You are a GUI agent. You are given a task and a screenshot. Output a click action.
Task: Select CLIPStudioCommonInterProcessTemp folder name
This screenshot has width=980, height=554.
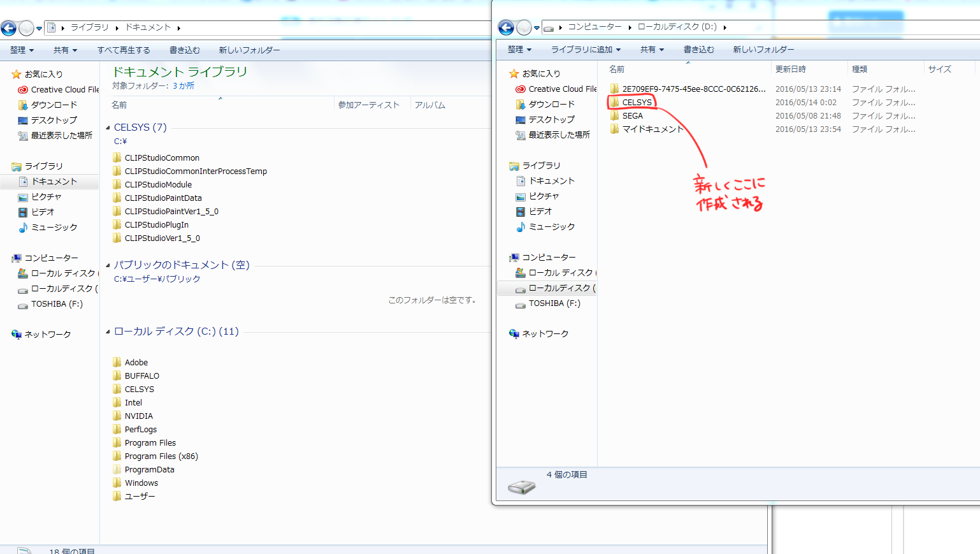(x=196, y=171)
